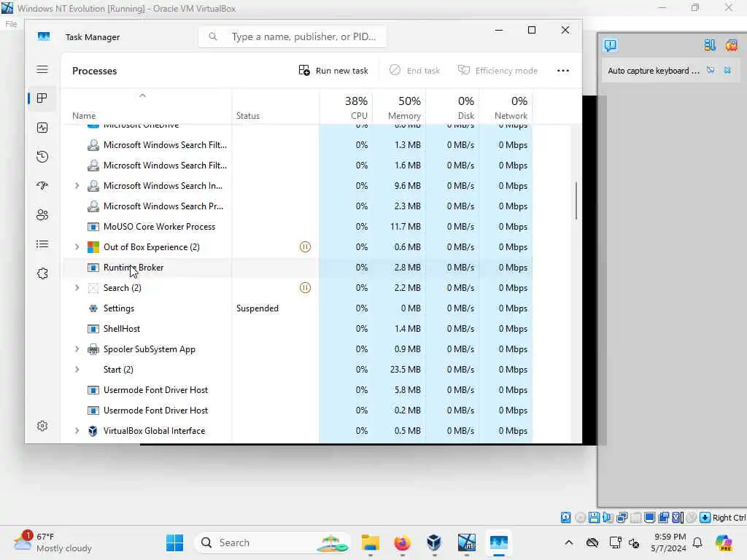Click the 11.7 MB memory value
This screenshot has height=560, width=747.
point(406,227)
